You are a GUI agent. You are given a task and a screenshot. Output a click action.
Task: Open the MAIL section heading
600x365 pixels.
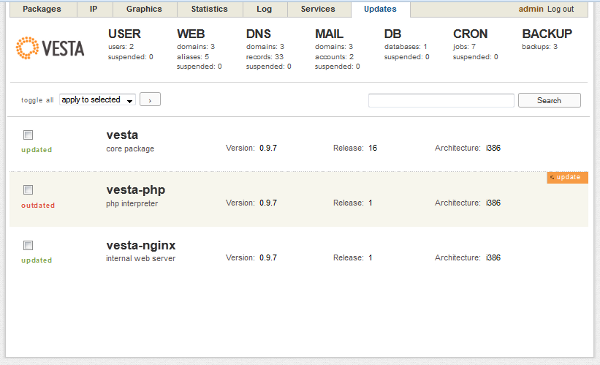coord(329,34)
